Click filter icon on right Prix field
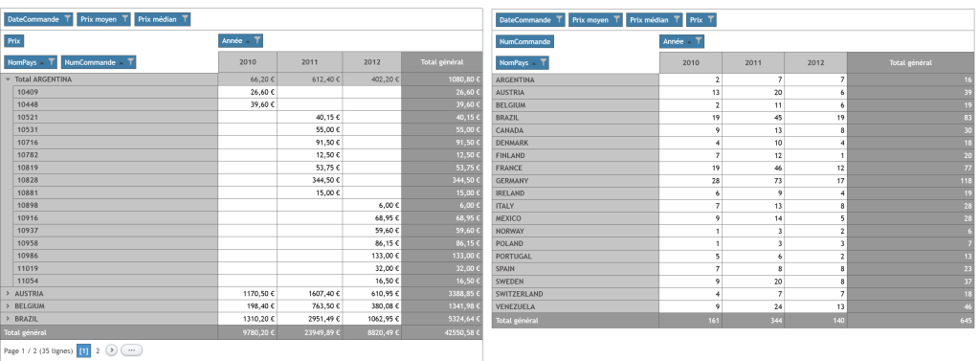980x361 pixels. pyautogui.click(x=711, y=20)
